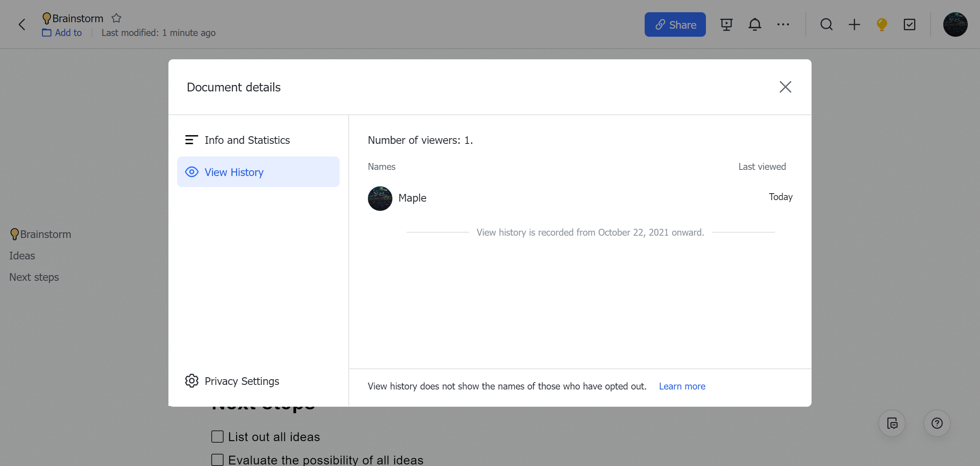Open the comments panel icon

pyautogui.click(x=892, y=423)
